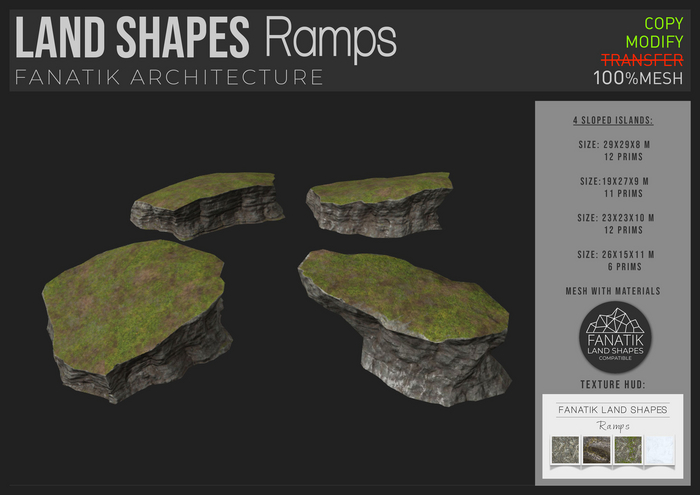Click the 'SIZE:19X27X9 M' entry

pos(614,181)
